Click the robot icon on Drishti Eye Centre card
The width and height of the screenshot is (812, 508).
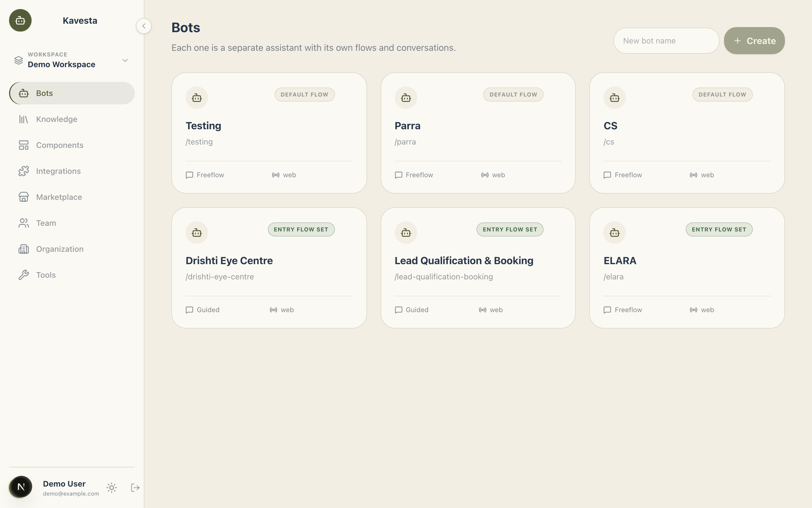click(x=197, y=233)
